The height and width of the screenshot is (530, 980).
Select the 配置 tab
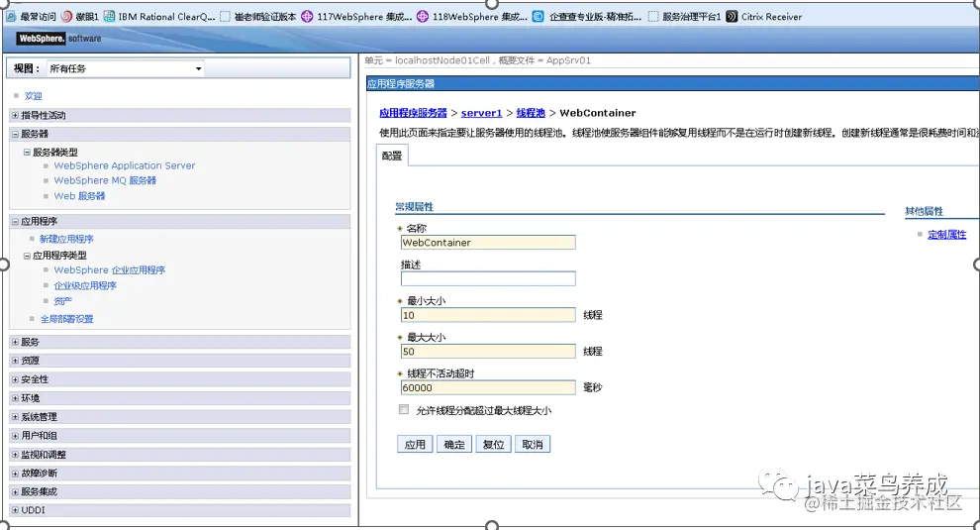(x=392, y=156)
